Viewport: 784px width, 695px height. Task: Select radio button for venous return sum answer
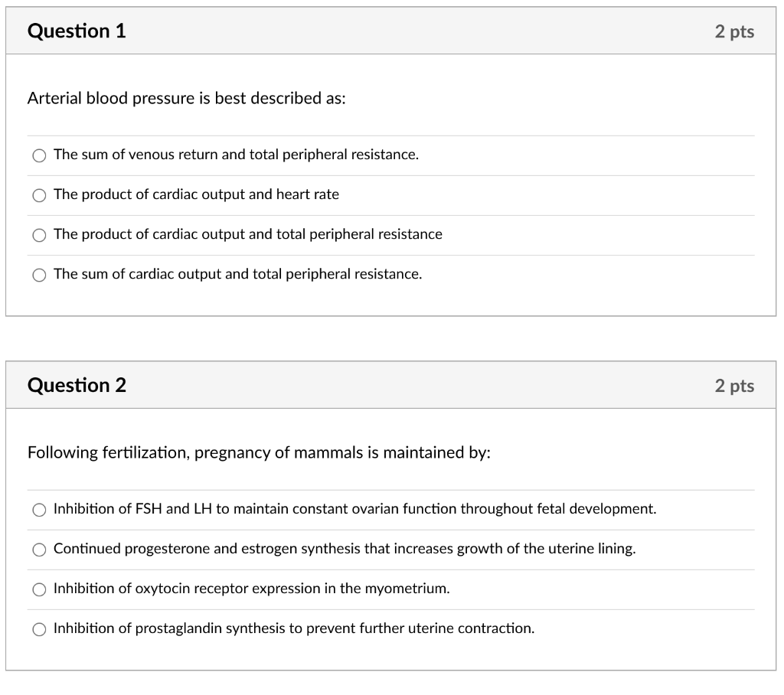pyautogui.click(x=39, y=155)
